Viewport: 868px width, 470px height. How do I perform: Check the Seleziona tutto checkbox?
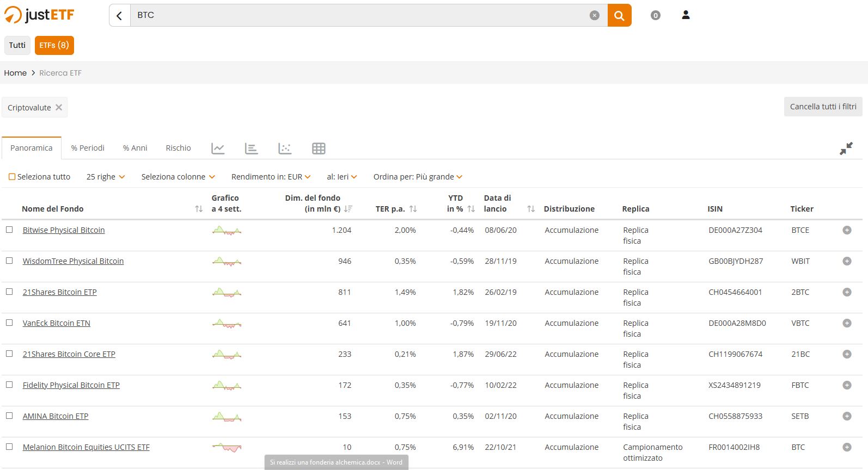[12, 177]
